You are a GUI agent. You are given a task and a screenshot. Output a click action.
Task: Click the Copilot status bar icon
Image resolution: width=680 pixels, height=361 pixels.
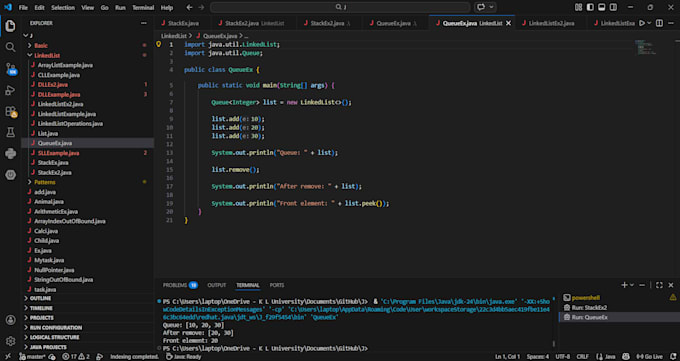pyautogui.click(x=626, y=356)
